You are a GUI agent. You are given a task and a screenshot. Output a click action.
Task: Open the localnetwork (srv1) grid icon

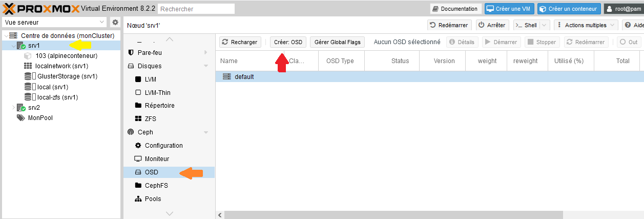pyautogui.click(x=28, y=66)
